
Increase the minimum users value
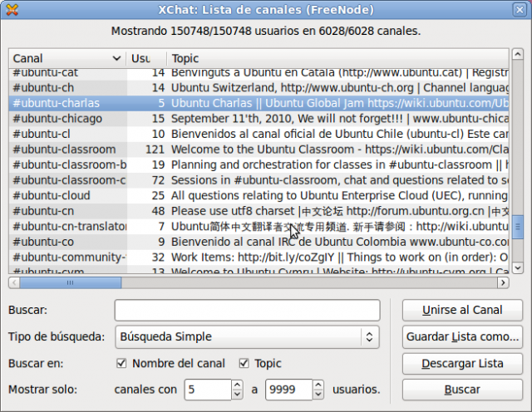tap(237, 385)
